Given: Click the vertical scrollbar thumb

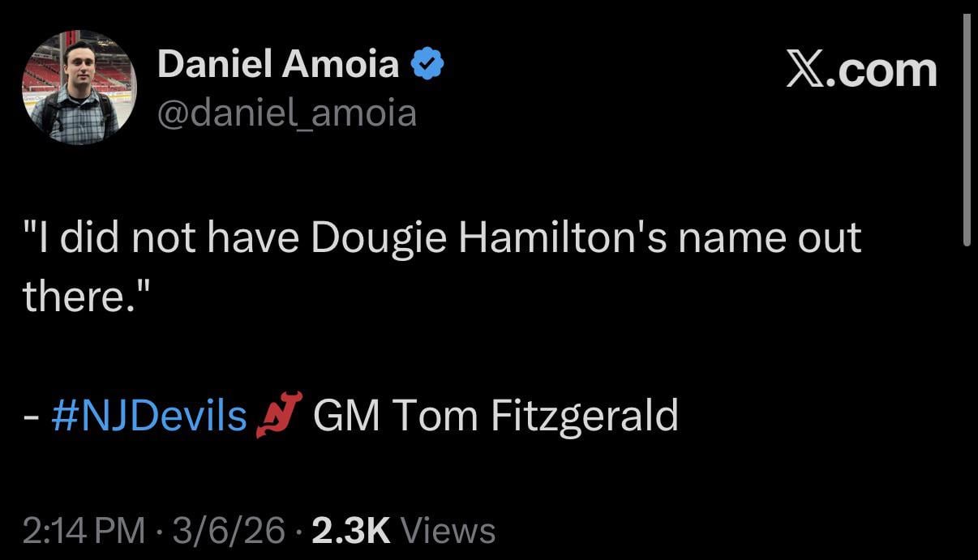Looking at the screenshot, I should (x=966, y=130).
